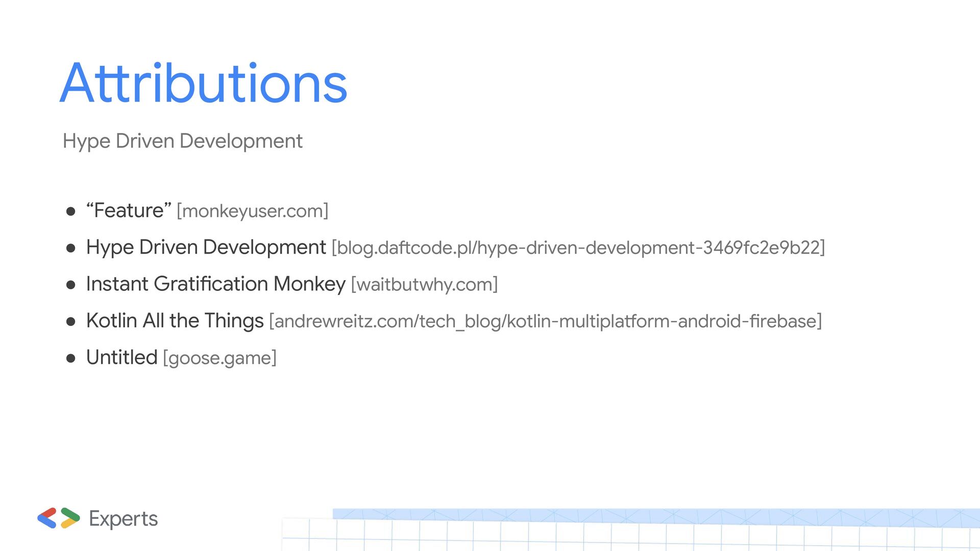Click the Untitled bullet text
This screenshot has height=551, width=980.
pyautogui.click(x=121, y=357)
